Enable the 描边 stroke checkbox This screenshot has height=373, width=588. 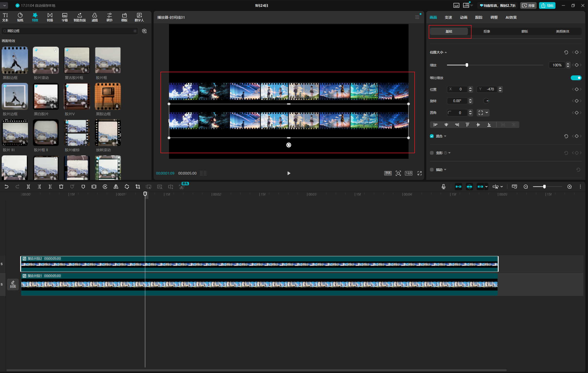pyautogui.click(x=432, y=170)
